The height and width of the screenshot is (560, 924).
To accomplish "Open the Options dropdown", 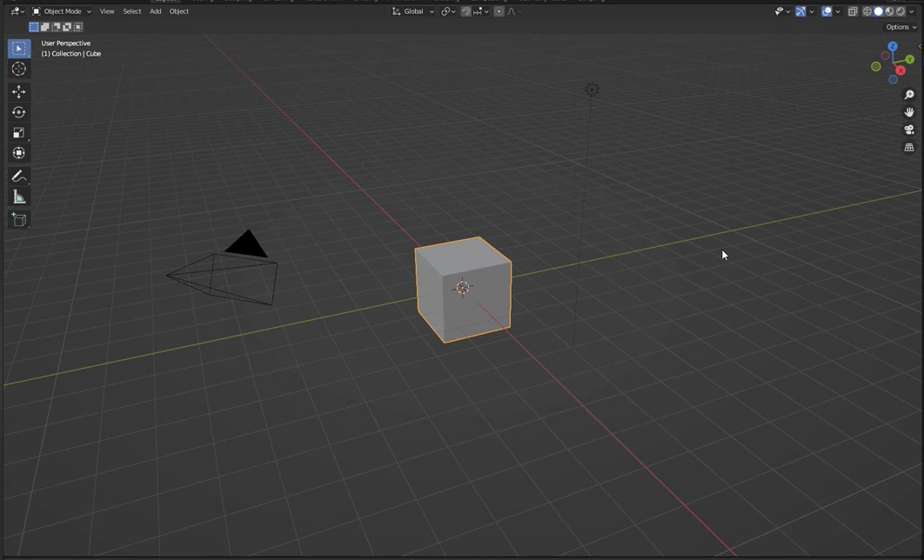I will [901, 27].
